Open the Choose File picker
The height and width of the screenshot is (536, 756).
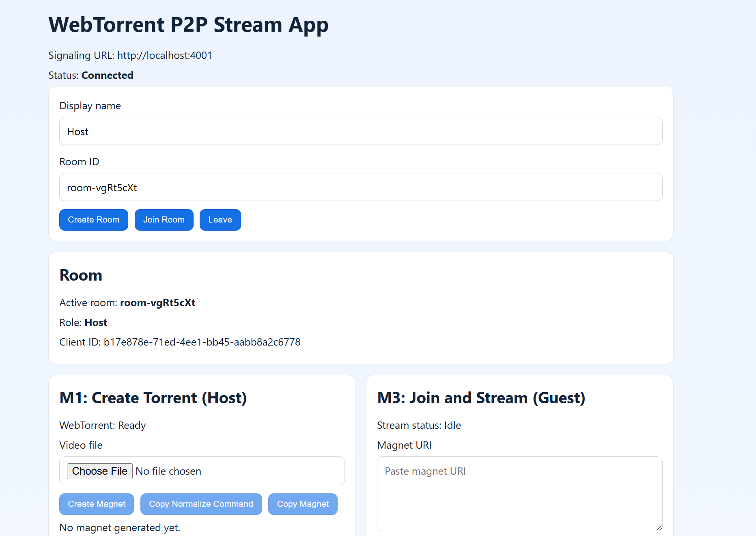point(100,471)
